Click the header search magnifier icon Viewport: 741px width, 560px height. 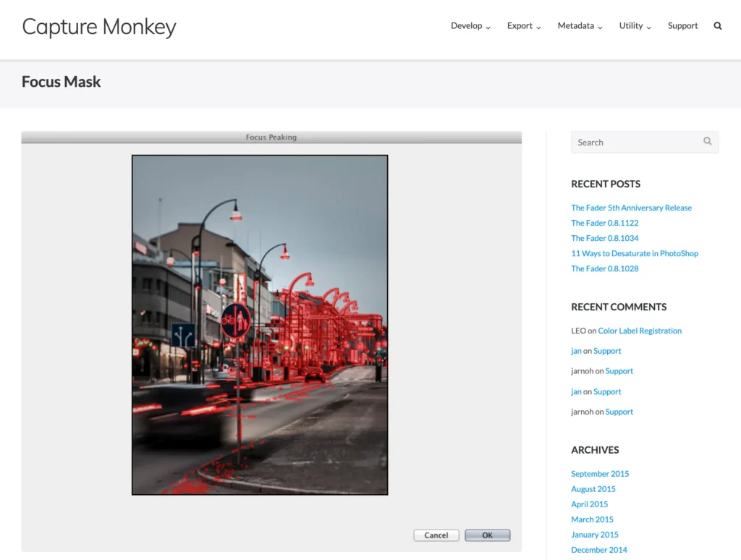[717, 26]
